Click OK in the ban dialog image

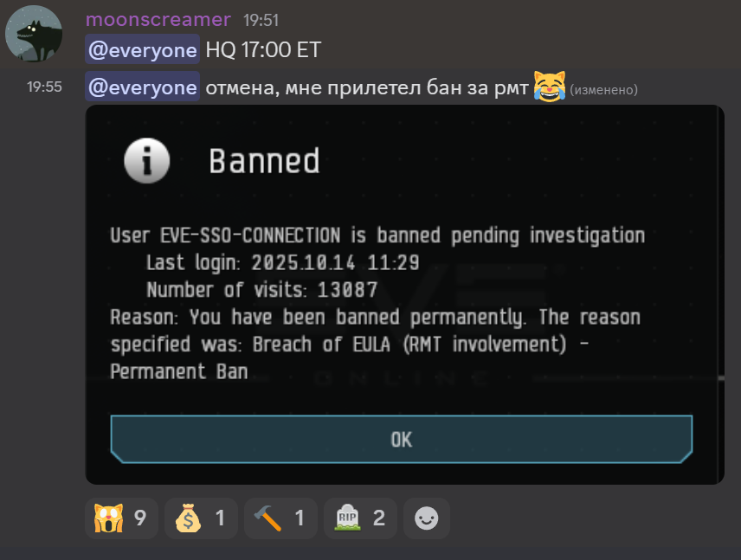(401, 440)
